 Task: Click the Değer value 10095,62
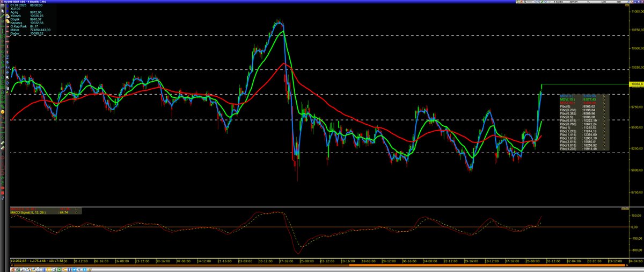[x=36, y=33]
